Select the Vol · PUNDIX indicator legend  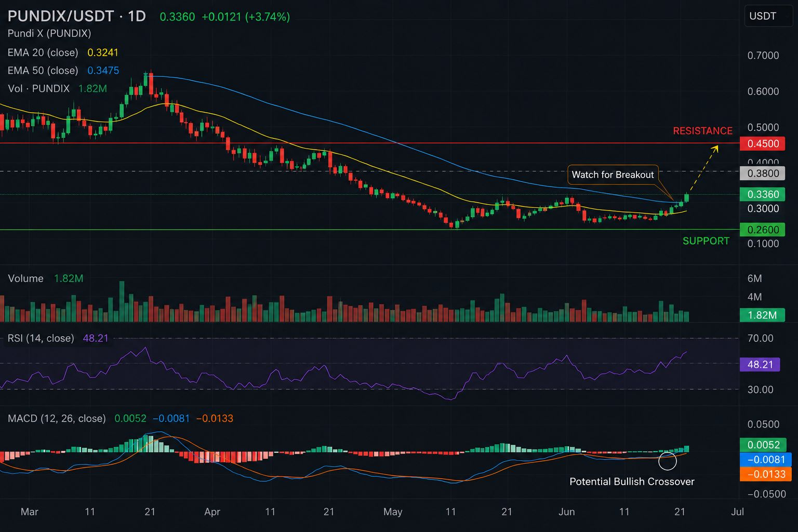pyautogui.click(x=39, y=88)
